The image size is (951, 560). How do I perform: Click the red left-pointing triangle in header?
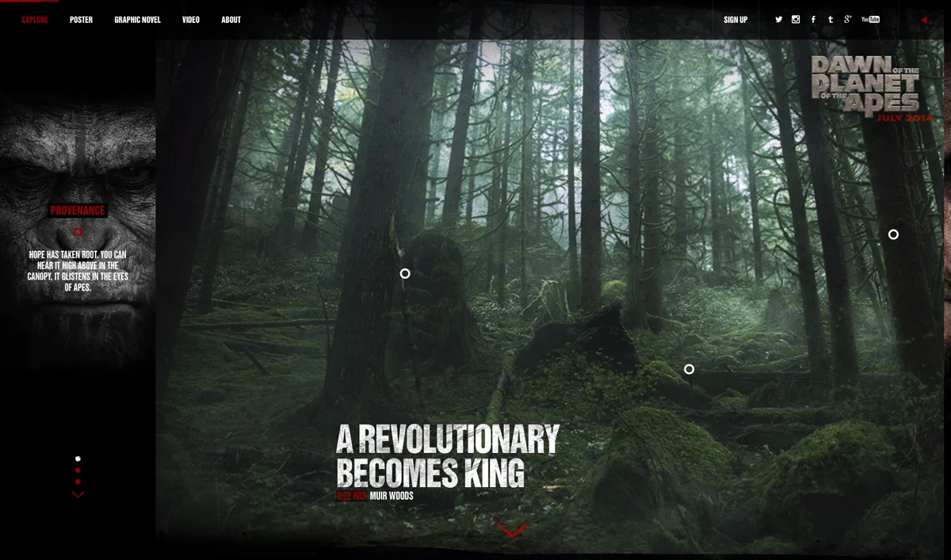click(924, 20)
